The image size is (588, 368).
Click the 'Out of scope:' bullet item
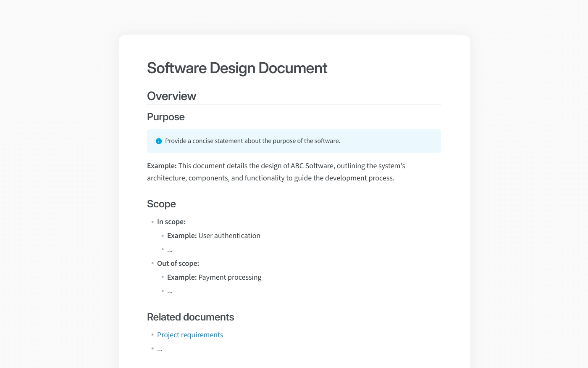point(178,263)
